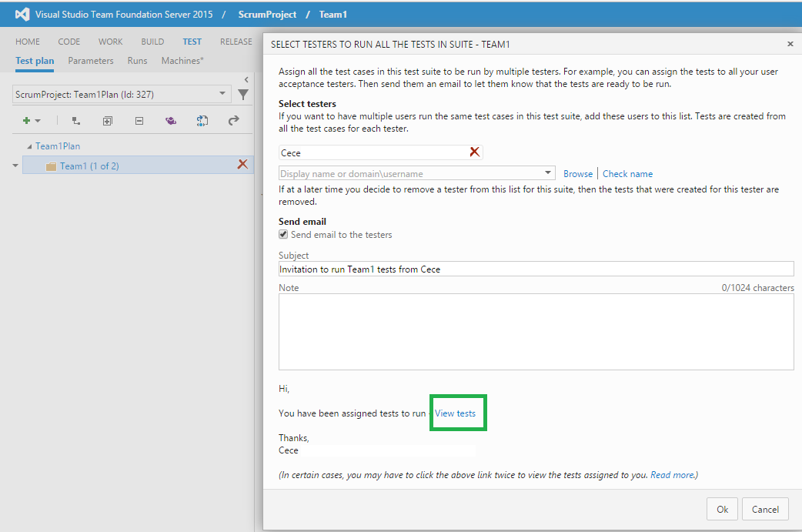Click the View tests link

pyautogui.click(x=455, y=413)
